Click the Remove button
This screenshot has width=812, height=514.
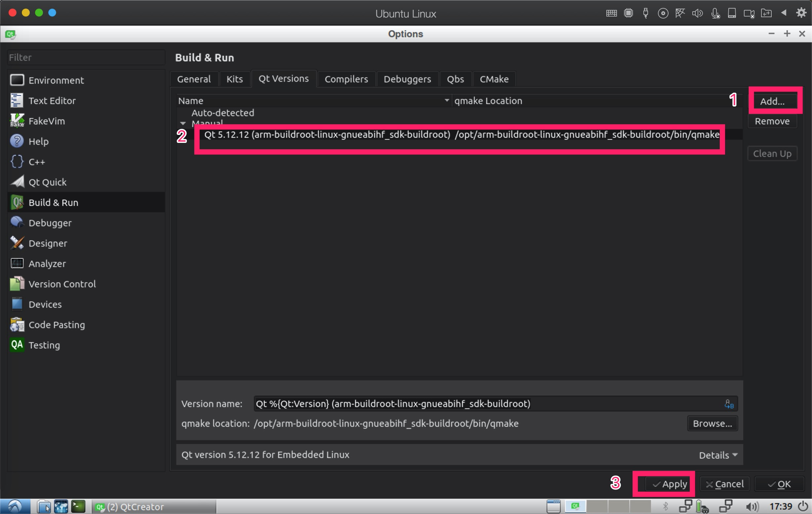pyautogui.click(x=772, y=121)
